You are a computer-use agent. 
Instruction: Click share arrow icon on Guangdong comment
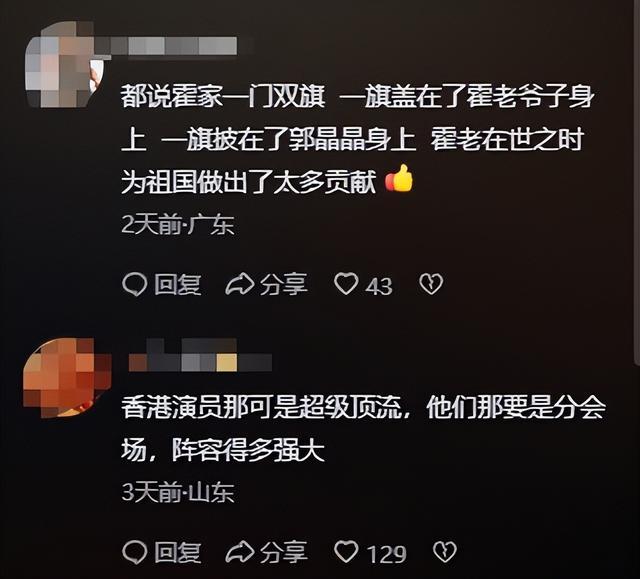(x=240, y=284)
